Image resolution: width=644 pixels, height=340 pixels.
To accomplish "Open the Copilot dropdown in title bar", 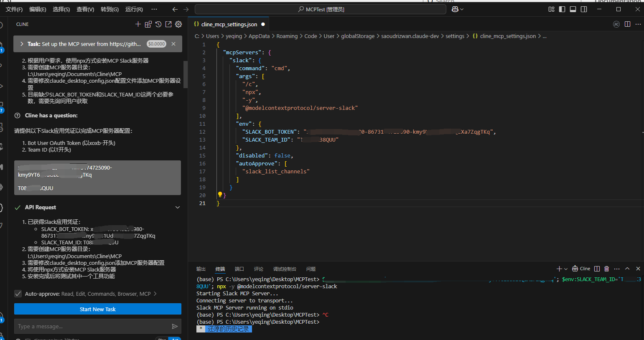I will [458, 9].
